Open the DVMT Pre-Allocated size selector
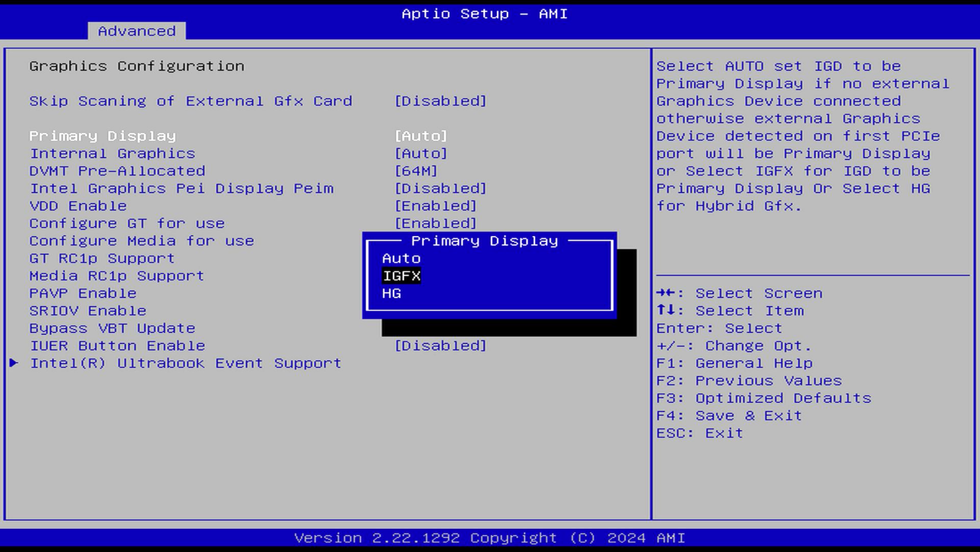Image resolution: width=980 pixels, height=552 pixels. pyautogui.click(x=117, y=171)
